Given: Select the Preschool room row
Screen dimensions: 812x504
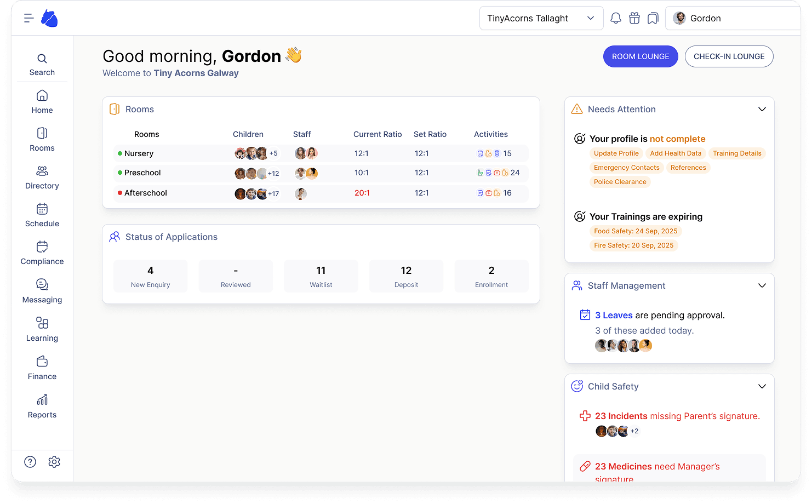Looking at the screenshot, I should [x=321, y=173].
